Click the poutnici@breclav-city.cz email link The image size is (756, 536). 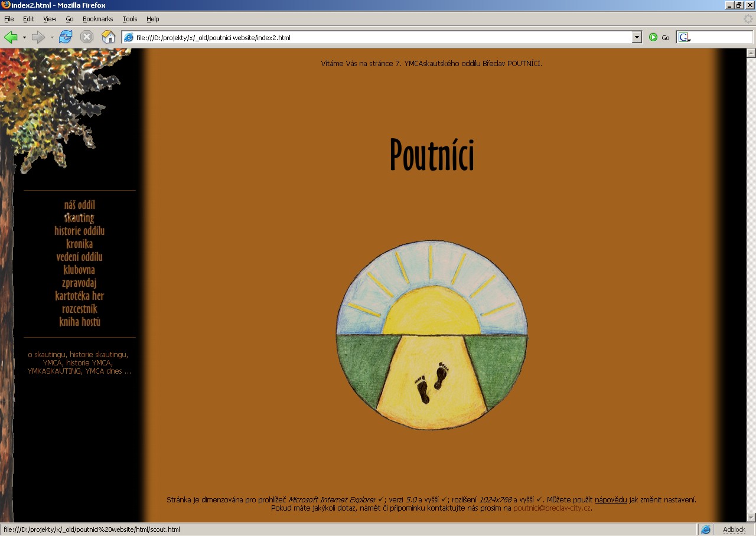[552, 508]
